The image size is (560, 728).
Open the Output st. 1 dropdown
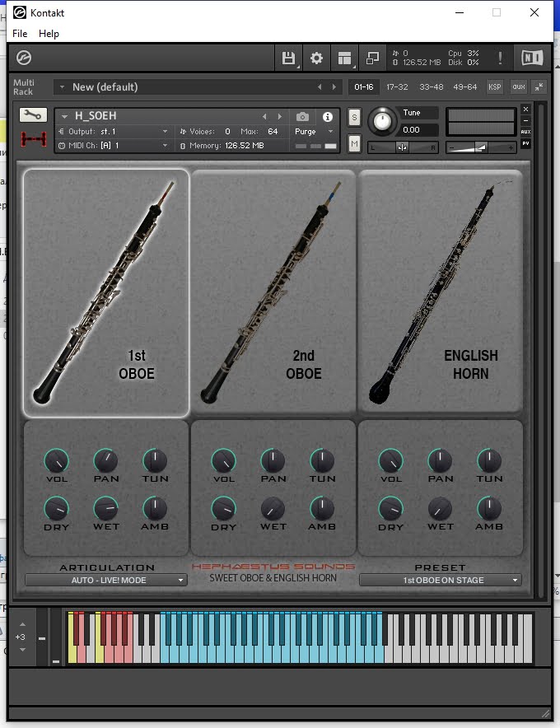point(113,132)
